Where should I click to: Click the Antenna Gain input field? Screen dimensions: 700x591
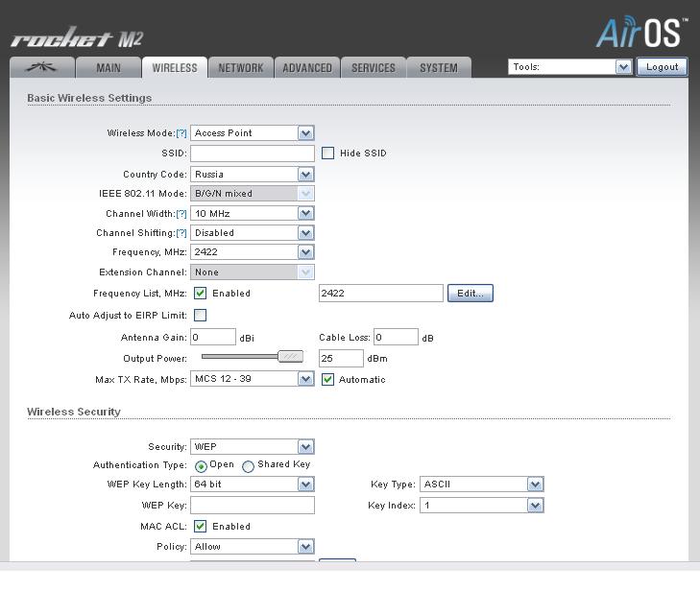(x=213, y=337)
